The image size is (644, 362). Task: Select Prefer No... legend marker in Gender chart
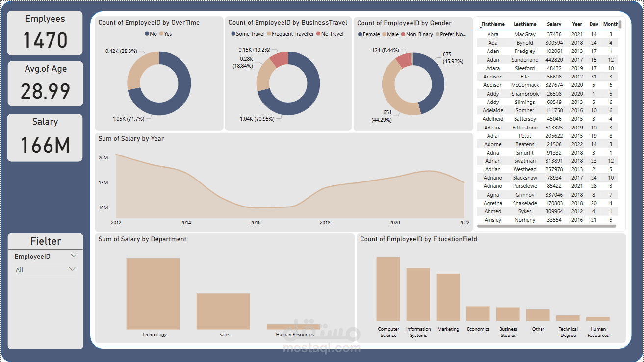(437, 34)
